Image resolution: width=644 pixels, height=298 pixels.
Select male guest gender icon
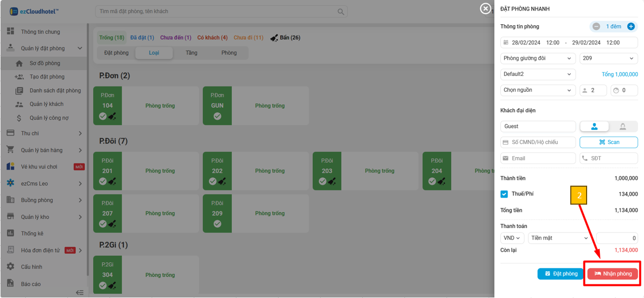point(595,127)
